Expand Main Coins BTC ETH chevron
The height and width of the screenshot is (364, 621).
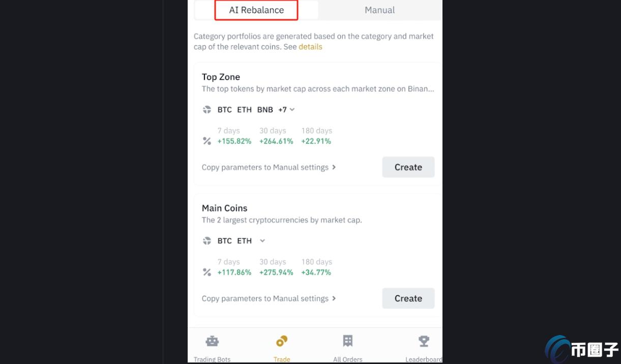point(262,241)
